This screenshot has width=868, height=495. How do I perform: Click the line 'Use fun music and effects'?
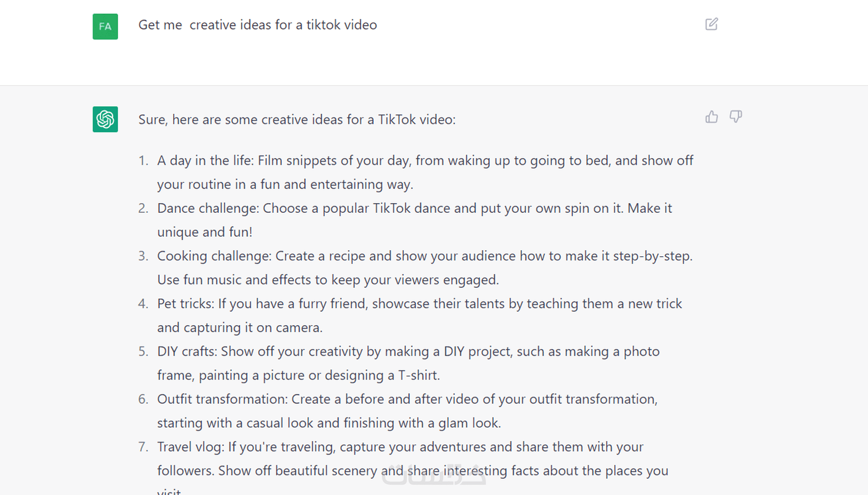(328, 280)
